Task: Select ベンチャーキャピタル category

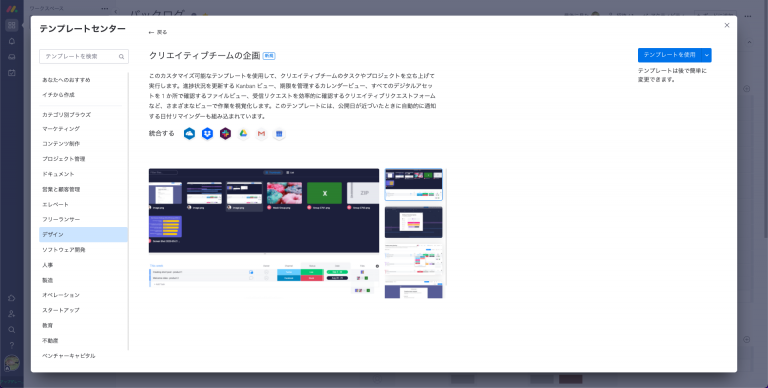Action: click(x=69, y=356)
